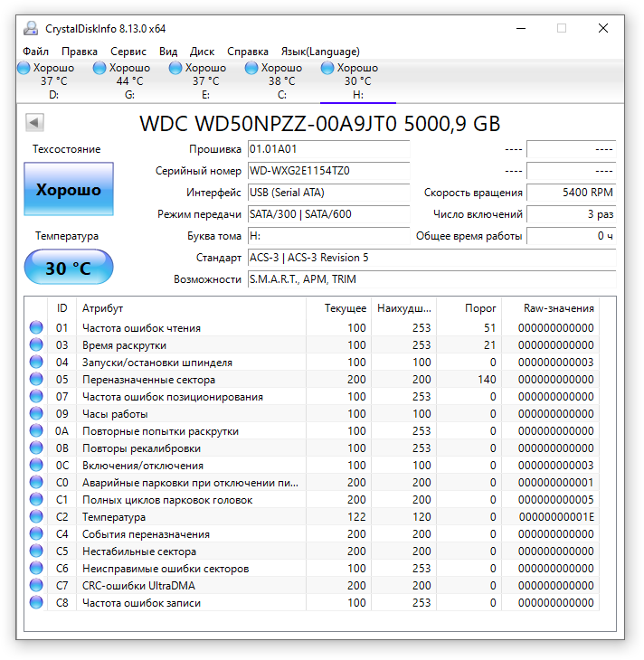Viewport: 644px width, 660px height.
Task: Select the row Нестабильные сектора
Action: pyautogui.click(x=312, y=551)
